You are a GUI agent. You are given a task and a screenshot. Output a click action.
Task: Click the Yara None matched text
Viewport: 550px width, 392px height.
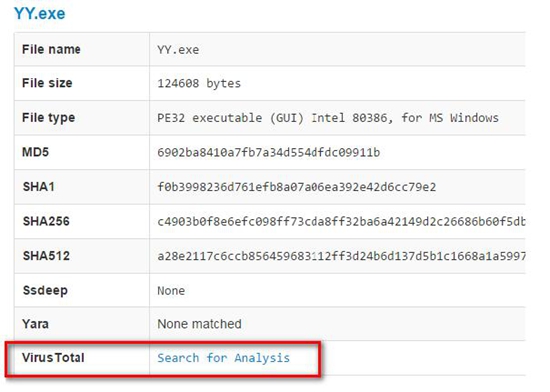point(199,324)
